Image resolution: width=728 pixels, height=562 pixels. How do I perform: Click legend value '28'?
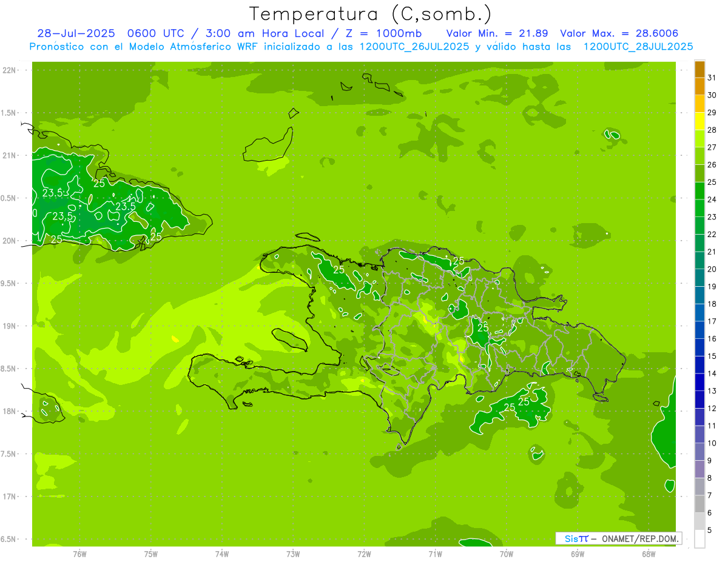[712, 130]
